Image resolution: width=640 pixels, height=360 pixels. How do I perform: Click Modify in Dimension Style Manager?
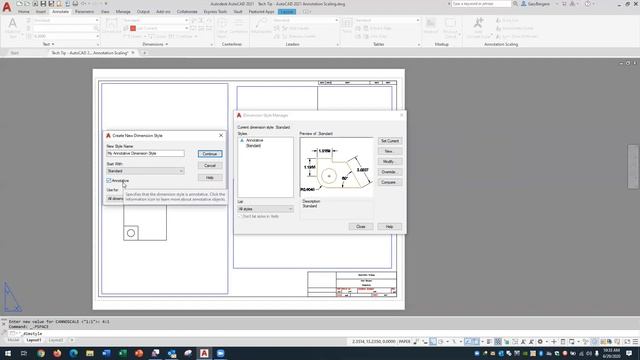pyautogui.click(x=389, y=162)
